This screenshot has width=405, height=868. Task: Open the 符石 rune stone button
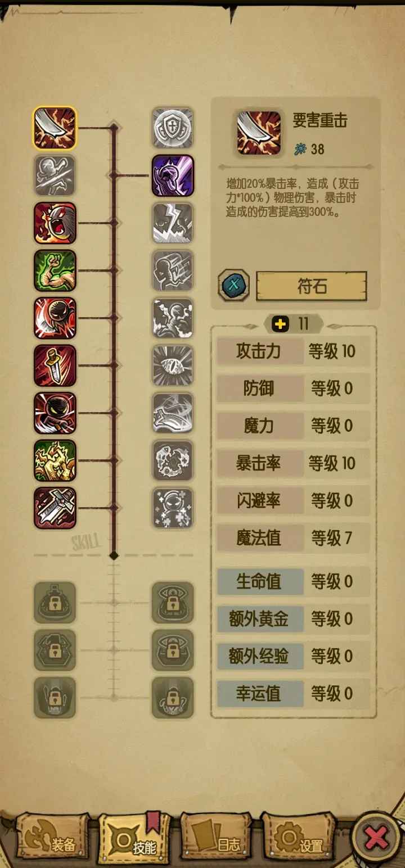click(x=312, y=286)
